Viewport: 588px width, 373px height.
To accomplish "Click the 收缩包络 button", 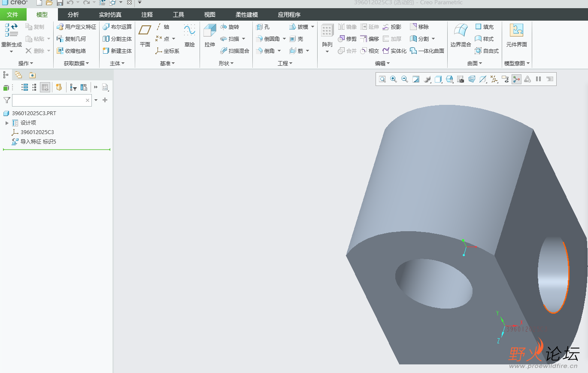I will tap(71, 51).
